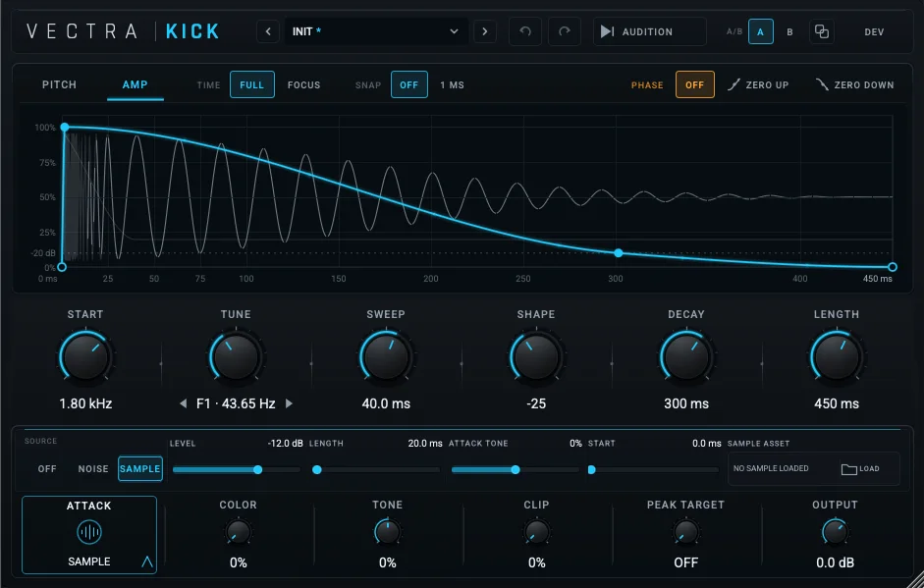The image size is (924, 588).
Task: Toggle SNAP OFF button
Action: pos(408,84)
